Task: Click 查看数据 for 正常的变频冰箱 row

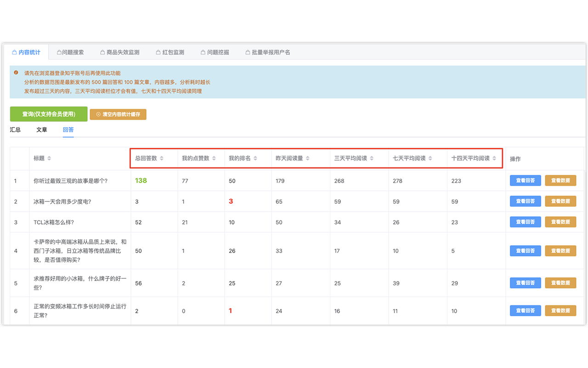Action: tap(560, 310)
